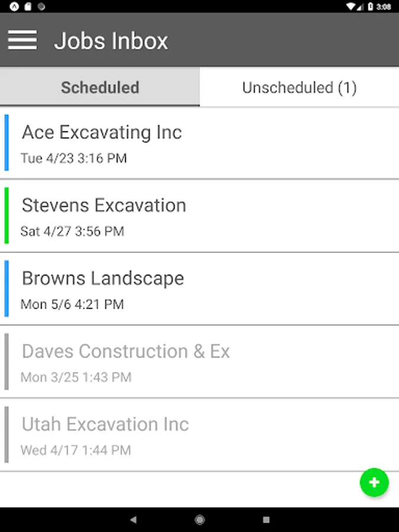
Task: Switch to the Scheduled tab
Action: tap(100, 87)
